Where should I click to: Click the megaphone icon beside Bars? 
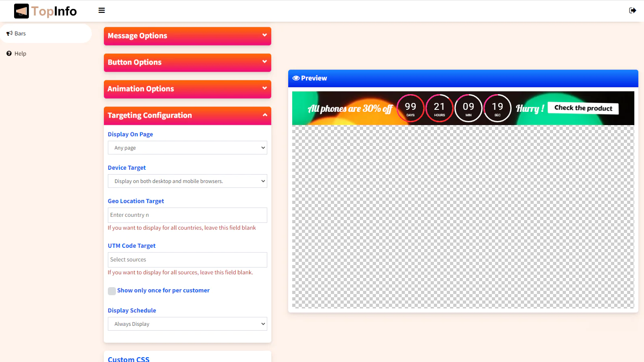coord(9,33)
